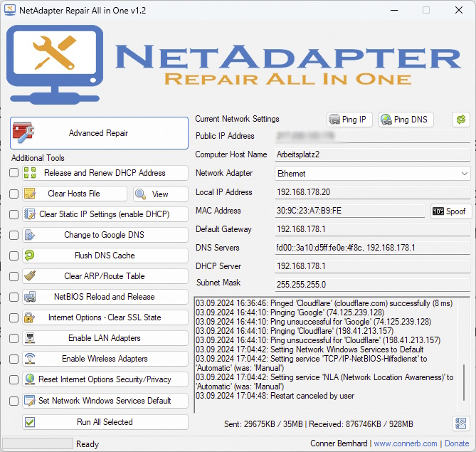The width and height of the screenshot is (476, 452).
Task: Tick the Clear Static IP Settings checkbox
Action: pyautogui.click(x=14, y=214)
